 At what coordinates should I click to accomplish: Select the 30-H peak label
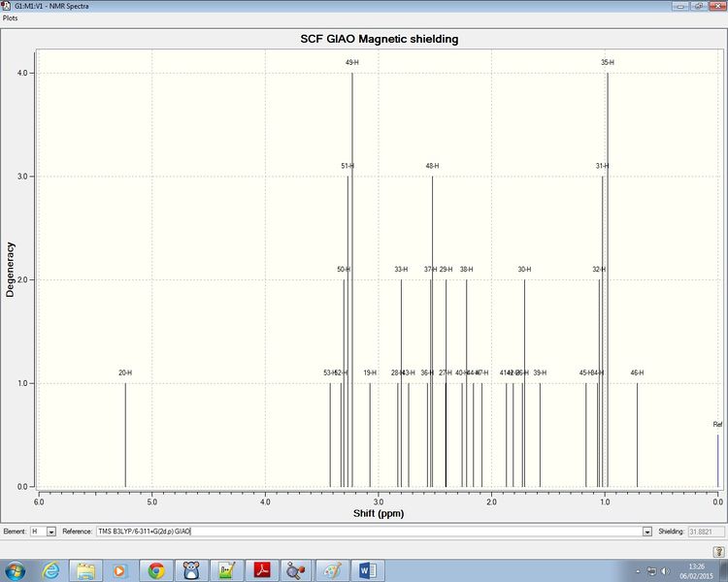(524, 270)
